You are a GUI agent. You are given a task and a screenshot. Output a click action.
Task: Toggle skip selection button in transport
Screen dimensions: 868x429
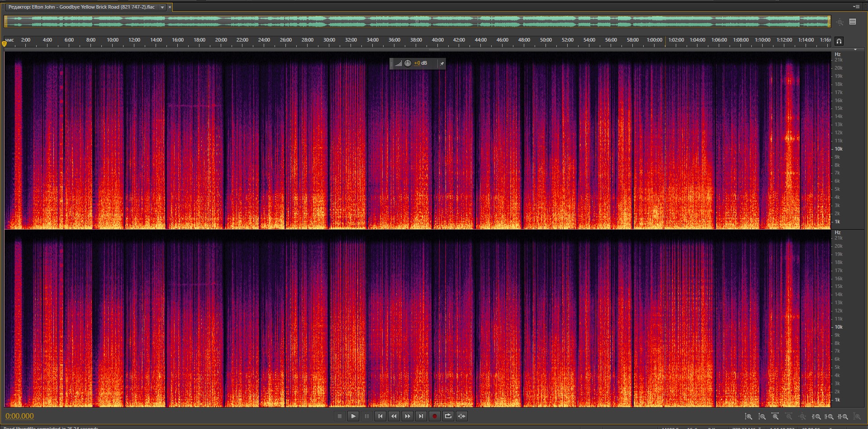pyautogui.click(x=462, y=416)
